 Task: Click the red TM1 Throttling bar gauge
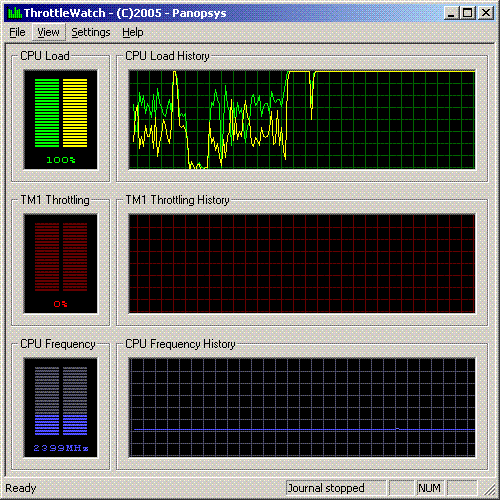click(x=61, y=257)
